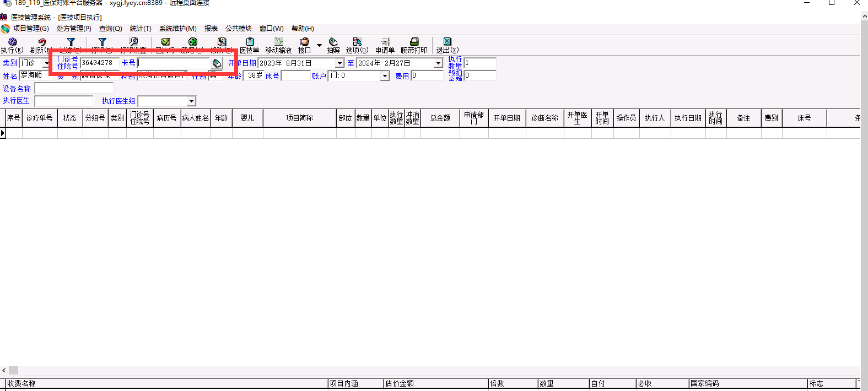Click the 状态 column header

(70, 118)
